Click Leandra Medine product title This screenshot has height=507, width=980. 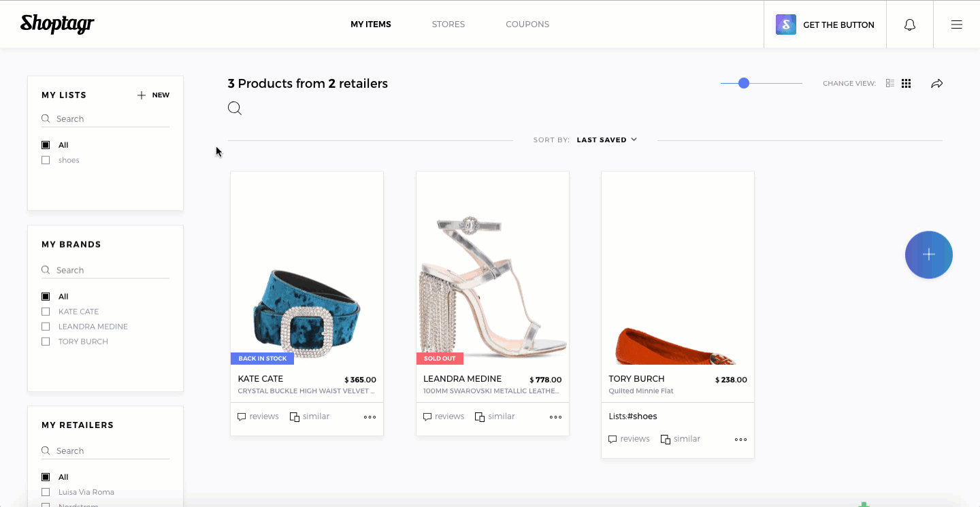[x=463, y=379]
